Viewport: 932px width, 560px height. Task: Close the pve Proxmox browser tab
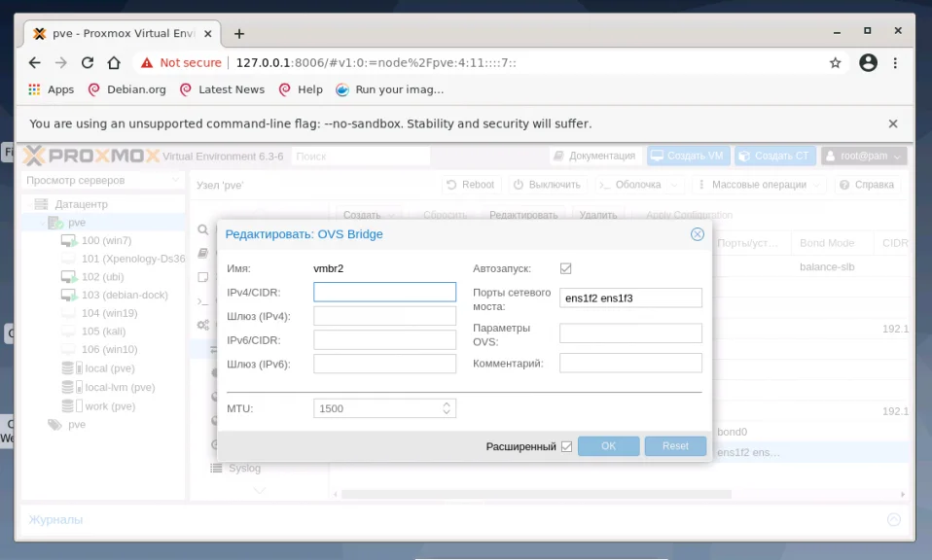point(208,34)
